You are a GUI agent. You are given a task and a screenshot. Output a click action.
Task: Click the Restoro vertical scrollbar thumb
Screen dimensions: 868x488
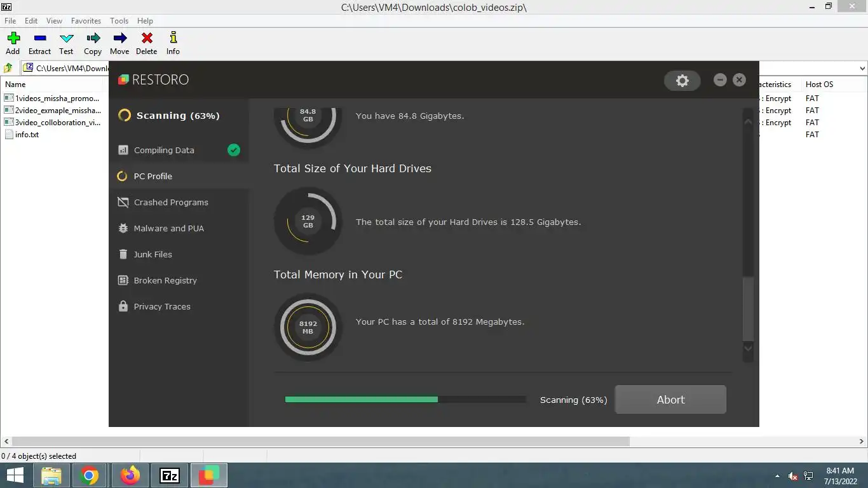pyautogui.click(x=748, y=309)
